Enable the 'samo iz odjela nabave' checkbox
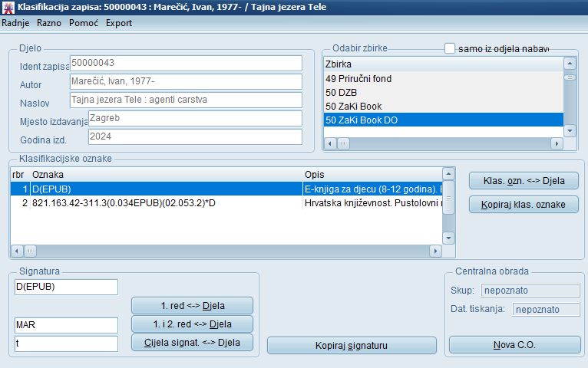Image resolution: width=588 pixels, height=368 pixels. (x=450, y=48)
